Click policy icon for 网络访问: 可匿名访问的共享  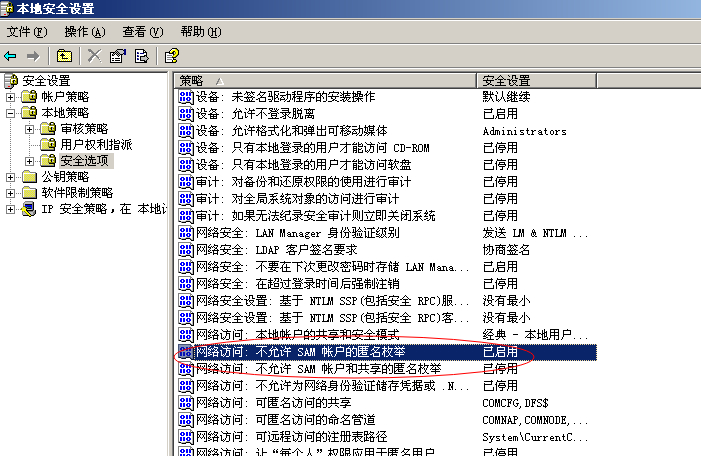(x=186, y=402)
